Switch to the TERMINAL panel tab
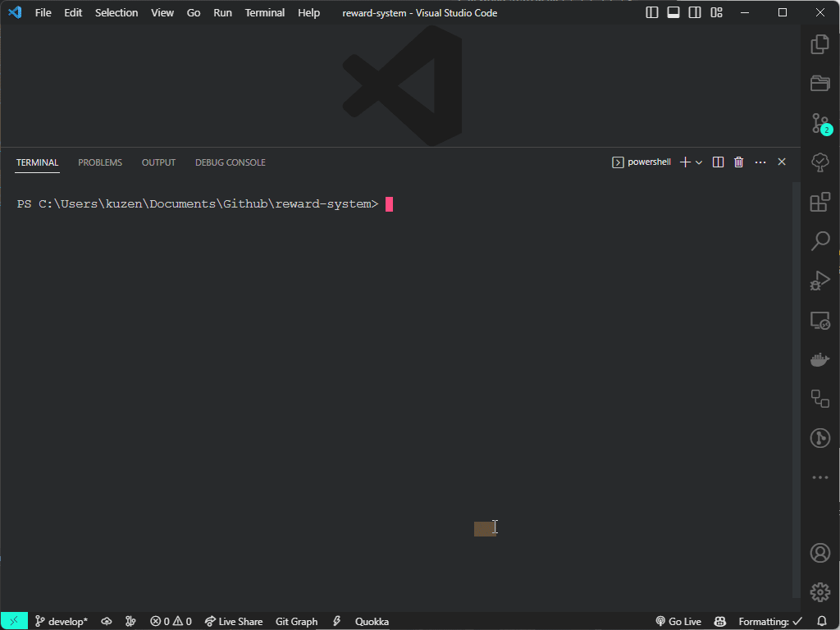The height and width of the screenshot is (630, 840). click(37, 162)
